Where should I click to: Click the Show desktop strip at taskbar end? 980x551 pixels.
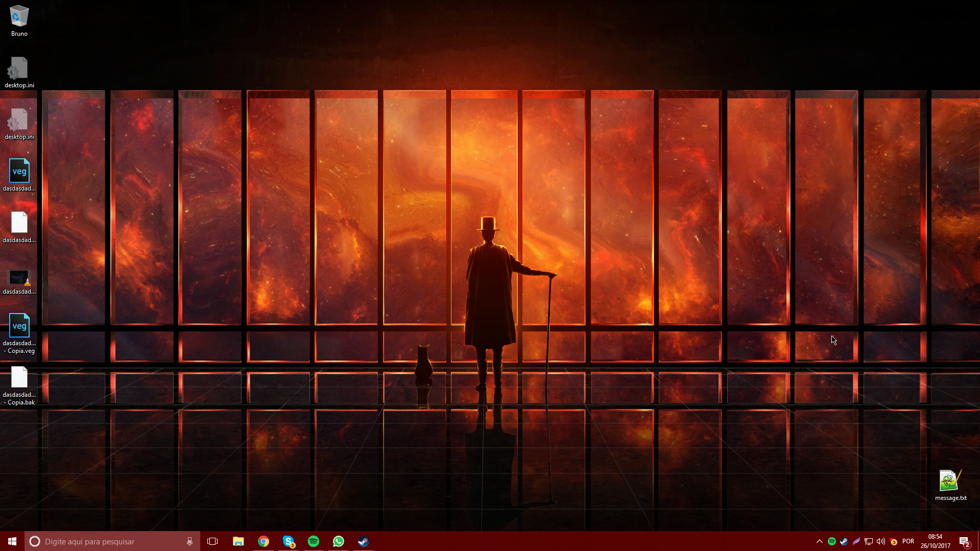(x=978, y=541)
